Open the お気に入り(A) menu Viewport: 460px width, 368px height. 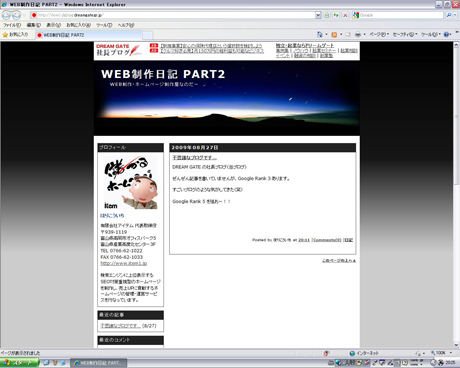point(78,25)
